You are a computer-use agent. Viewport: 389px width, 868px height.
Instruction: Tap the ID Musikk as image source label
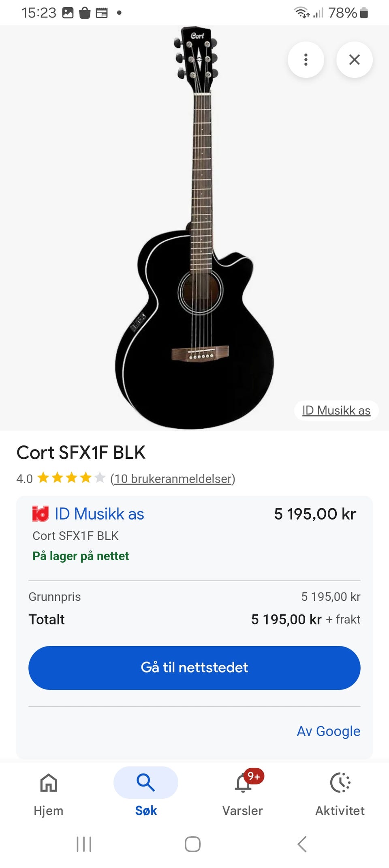pyautogui.click(x=336, y=410)
